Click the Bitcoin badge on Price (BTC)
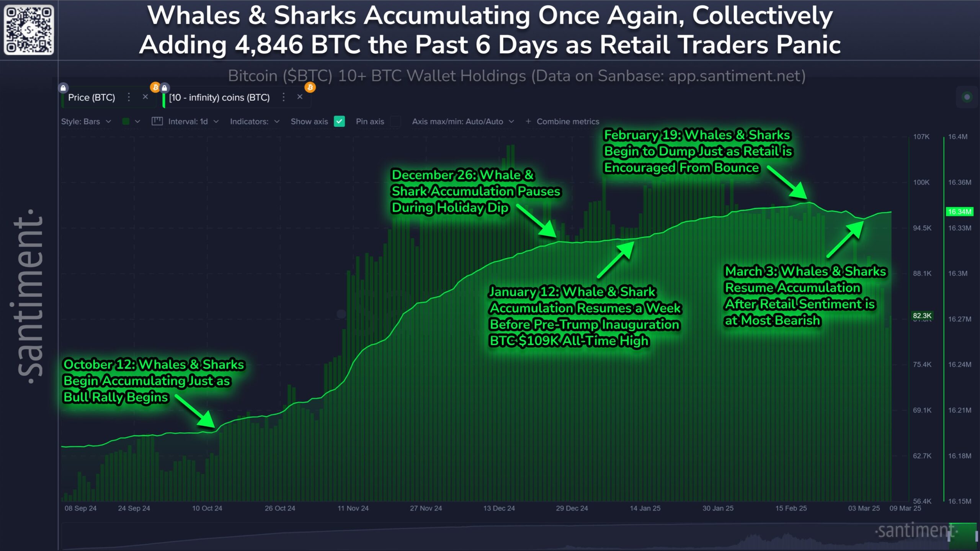980x551 pixels. 155,87
